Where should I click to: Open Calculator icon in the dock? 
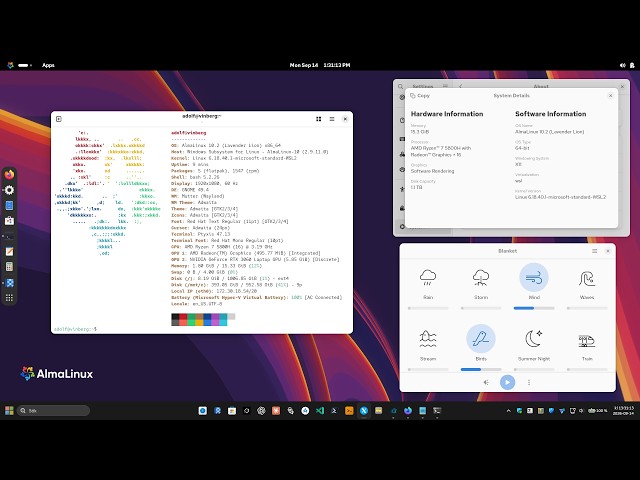pos(9,267)
